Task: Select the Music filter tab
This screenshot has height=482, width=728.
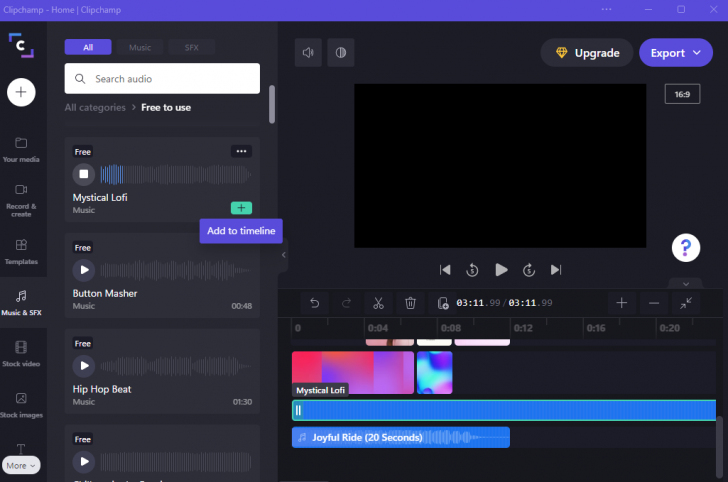Action: tap(140, 47)
